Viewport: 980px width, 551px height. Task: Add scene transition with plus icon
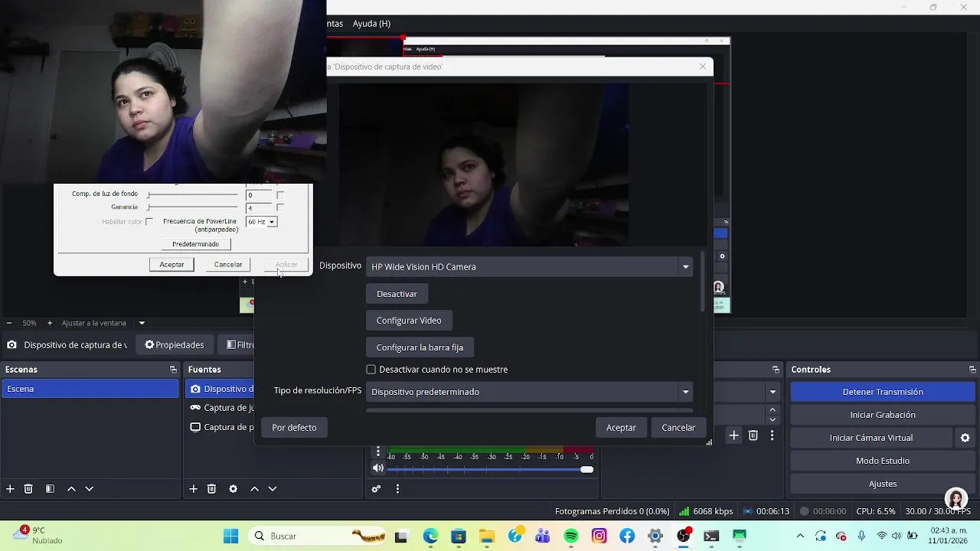[733, 435]
